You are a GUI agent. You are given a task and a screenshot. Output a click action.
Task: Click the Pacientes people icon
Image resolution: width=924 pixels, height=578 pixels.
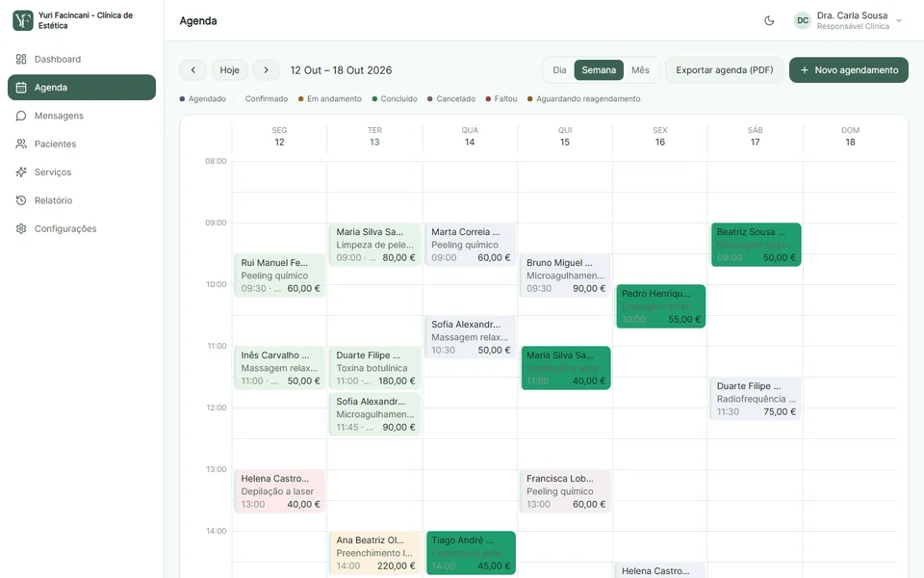pos(21,144)
